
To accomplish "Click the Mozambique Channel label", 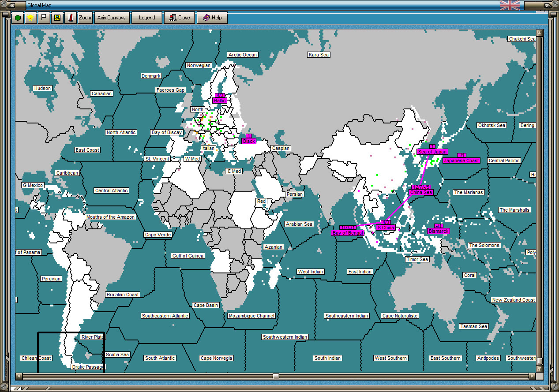I will 252,316.
